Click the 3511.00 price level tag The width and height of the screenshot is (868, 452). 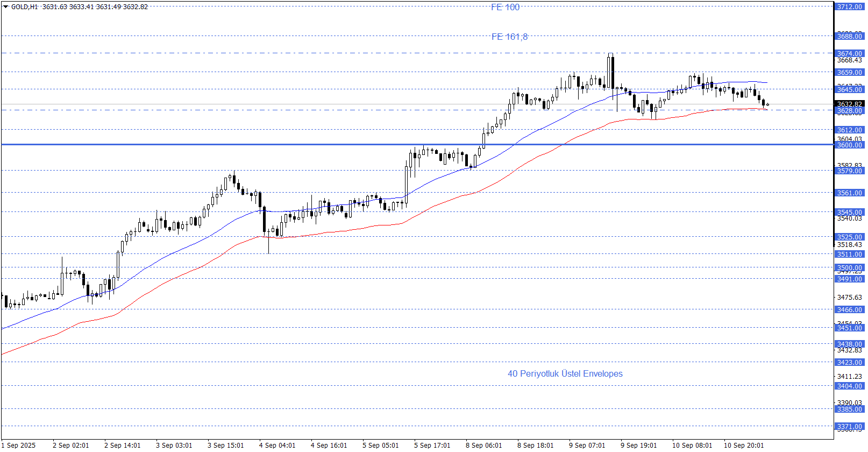[849, 255]
